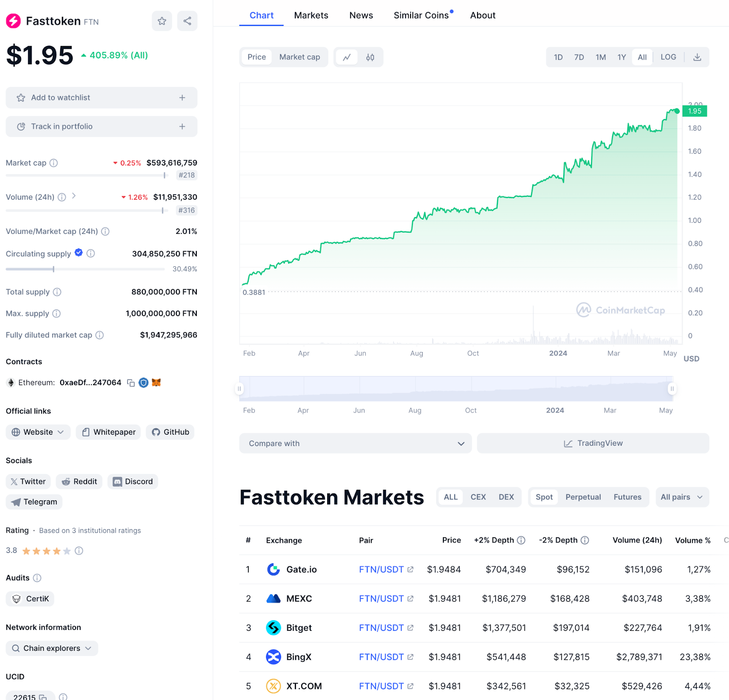Screen dimensions: 729x700
Task: Select the Perpetual markets tab
Action: point(583,497)
